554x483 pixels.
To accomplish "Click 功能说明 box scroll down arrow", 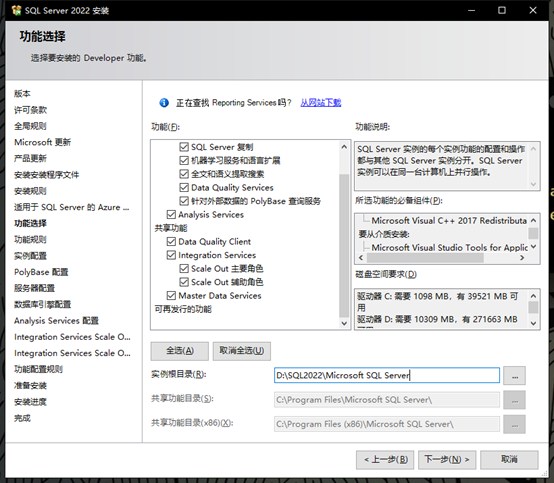I will click(x=533, y=184).
